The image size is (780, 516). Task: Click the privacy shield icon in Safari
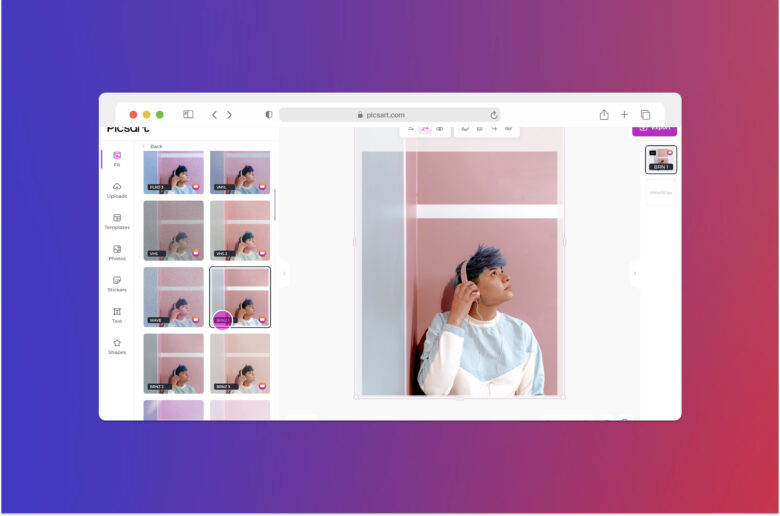point(269,115)
